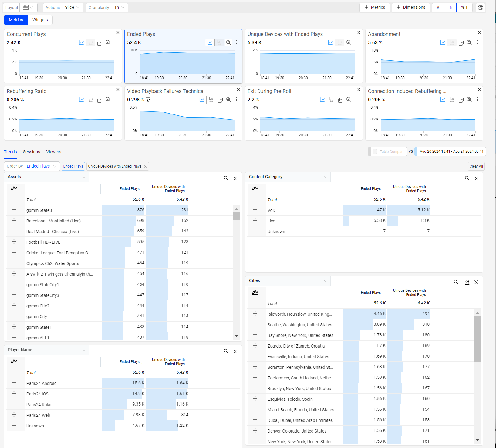Switch to the Widgets tab
Screen dimensions: 496x448
point(40,20)
